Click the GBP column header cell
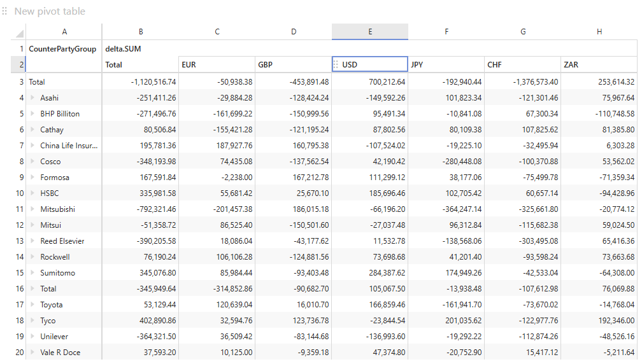 coord(294,65)
